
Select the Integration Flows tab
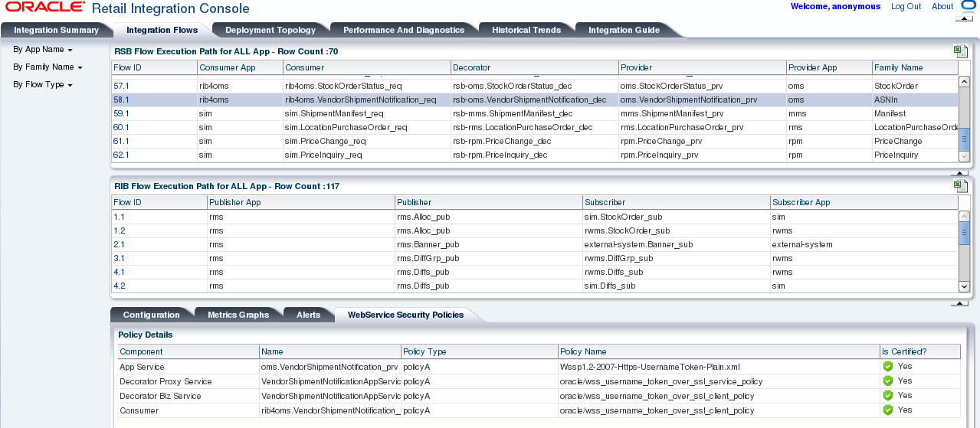162,30
